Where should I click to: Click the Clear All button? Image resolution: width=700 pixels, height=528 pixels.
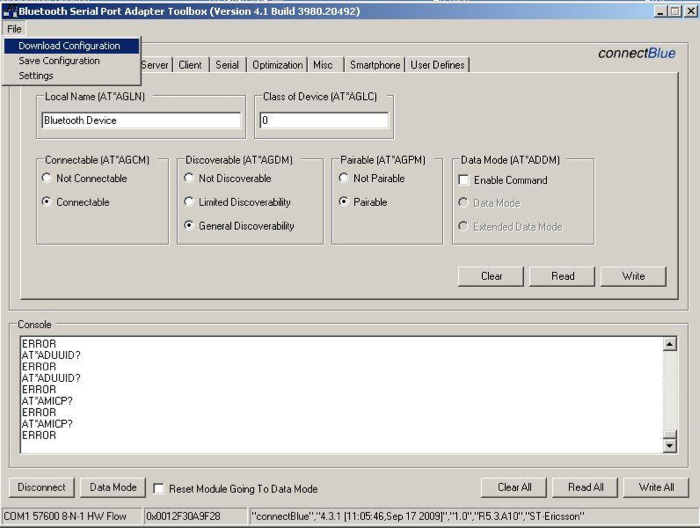click(x=514, y=487)
